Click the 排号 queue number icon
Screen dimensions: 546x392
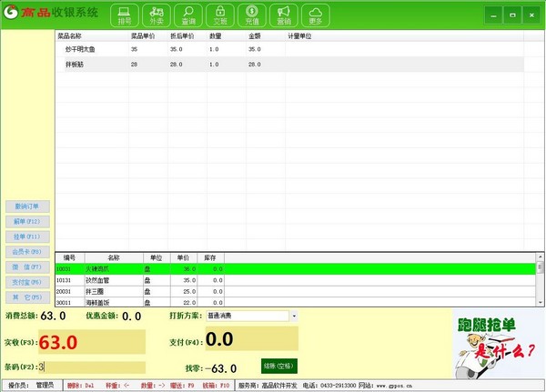tap(124, 15)
